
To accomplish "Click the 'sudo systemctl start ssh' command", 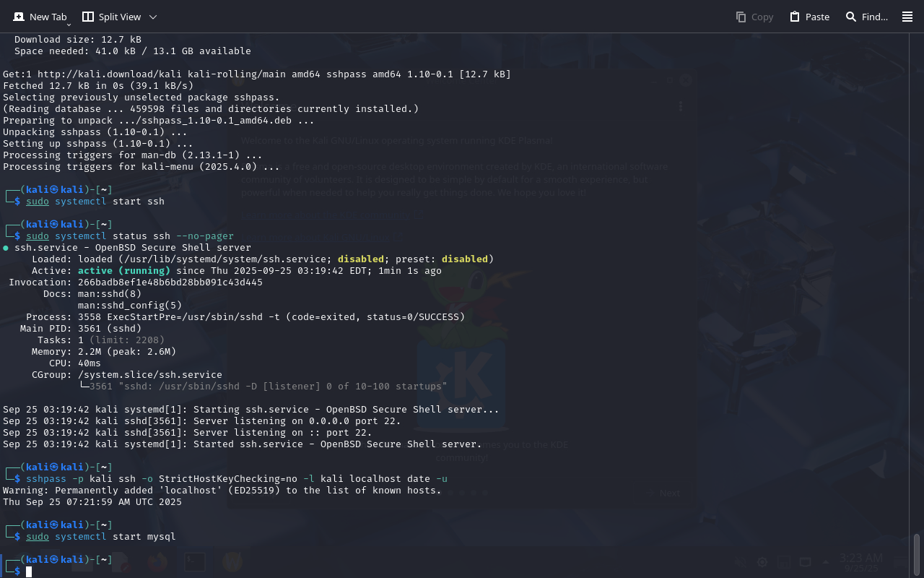I will (x=95, y=202).
